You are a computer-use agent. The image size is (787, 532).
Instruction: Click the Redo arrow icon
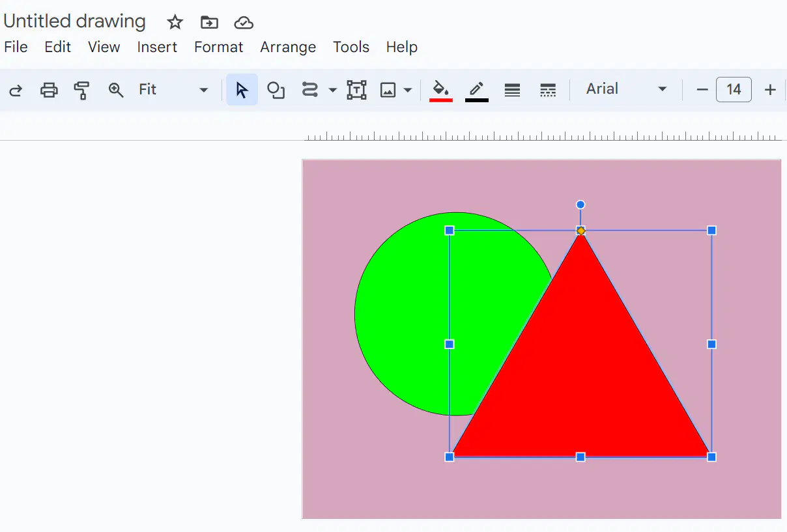(x=16, y=90)
